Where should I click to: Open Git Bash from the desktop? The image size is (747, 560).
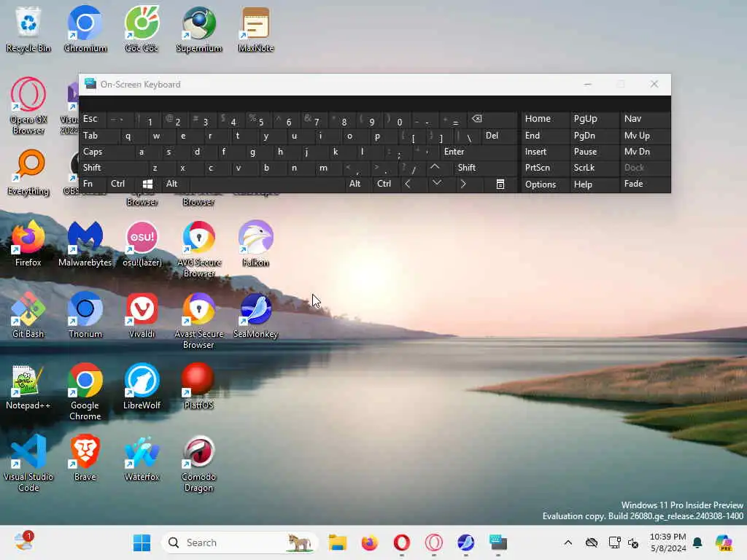pyautogui.click(x=28, y=315)
